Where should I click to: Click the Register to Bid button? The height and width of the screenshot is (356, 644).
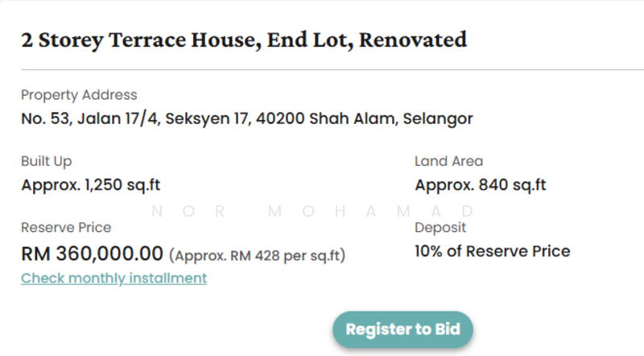click(x=402, y=329)
